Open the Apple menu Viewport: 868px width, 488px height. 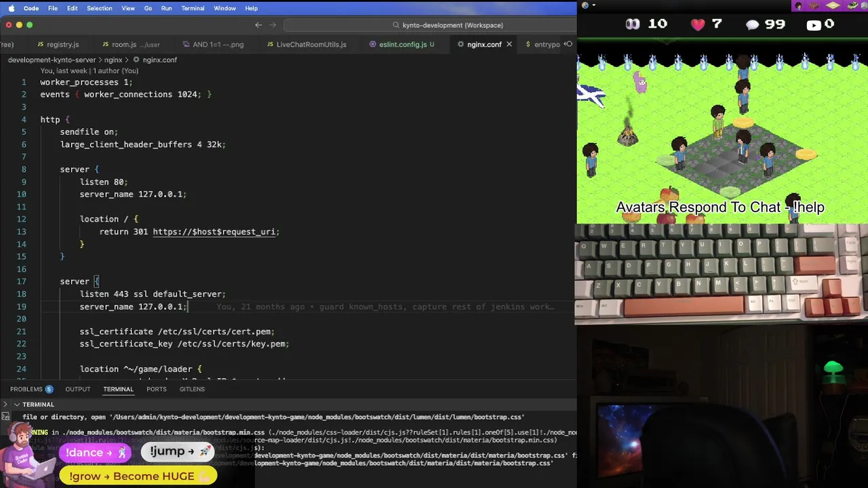(x=12, y=8)
